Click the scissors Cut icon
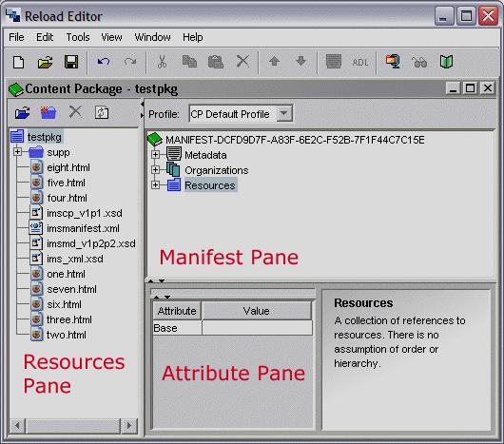Screen dimensions: 504x444 click(x=163, y=62)
